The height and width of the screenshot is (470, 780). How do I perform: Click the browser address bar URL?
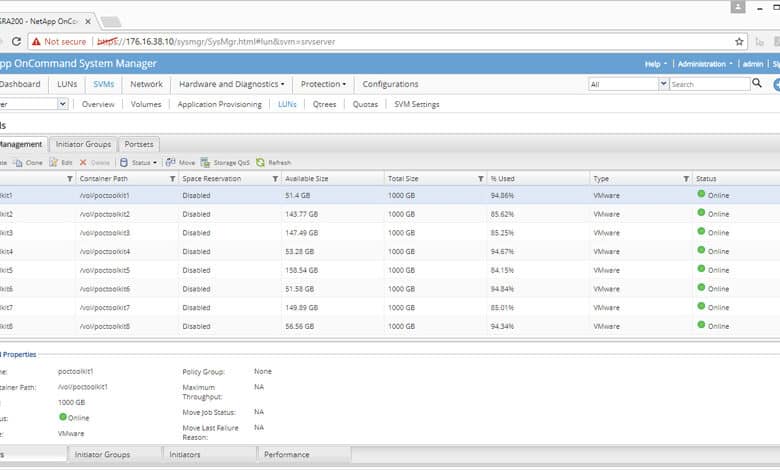[216, 42]
